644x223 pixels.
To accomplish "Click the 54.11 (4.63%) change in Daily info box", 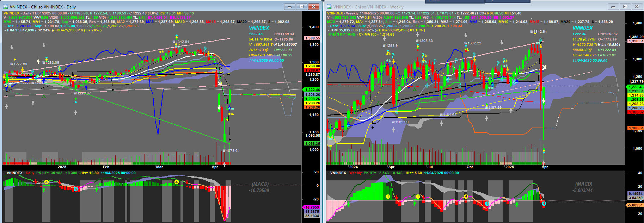I will click(x=260, y=39).
